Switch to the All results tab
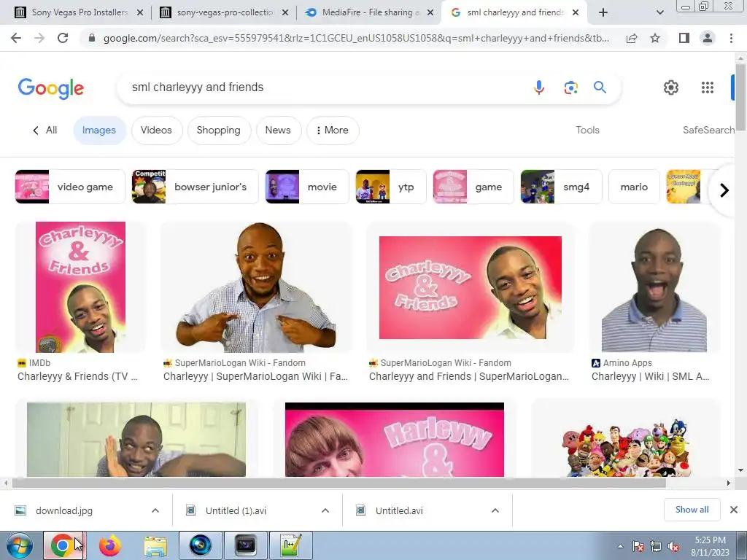The image size is (747, 560). (44, 130)
